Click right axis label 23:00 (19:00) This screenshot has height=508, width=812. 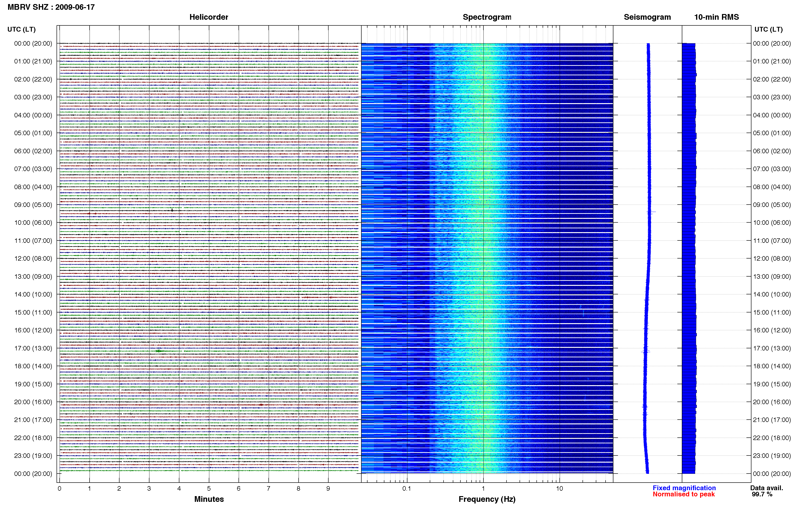772,456
